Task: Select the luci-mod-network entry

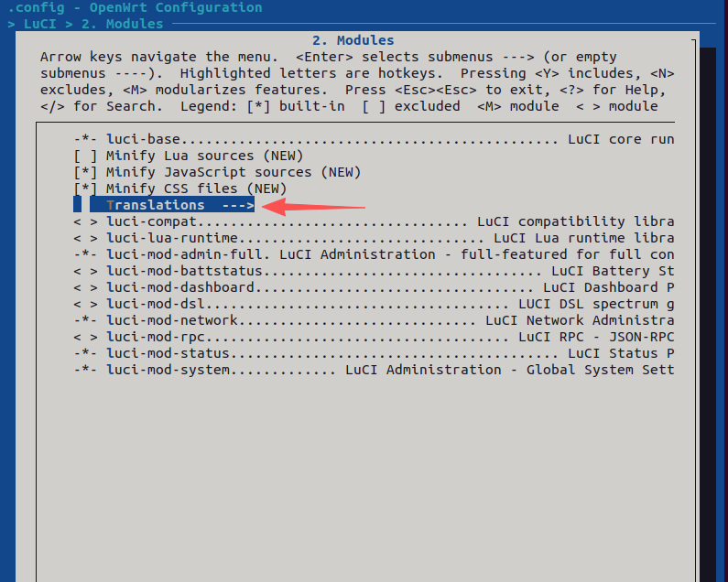Action: pyautogui.click(x=374, y=320)
